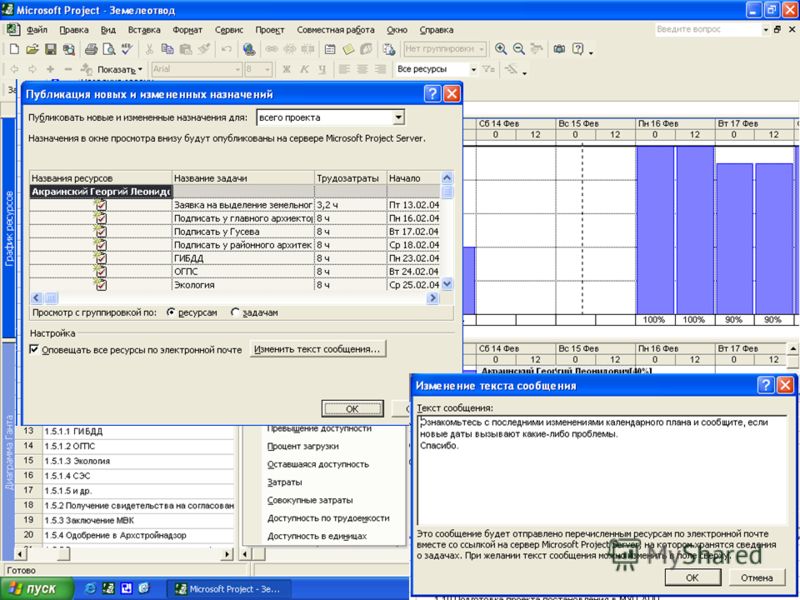Click the Undo arrow icon
Screen dimensions: 800x600
(226, 49)
